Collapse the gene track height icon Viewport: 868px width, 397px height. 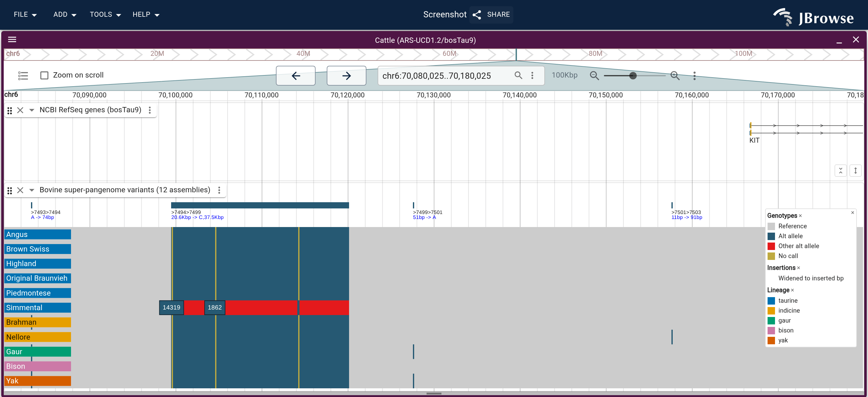pos(840,171)
